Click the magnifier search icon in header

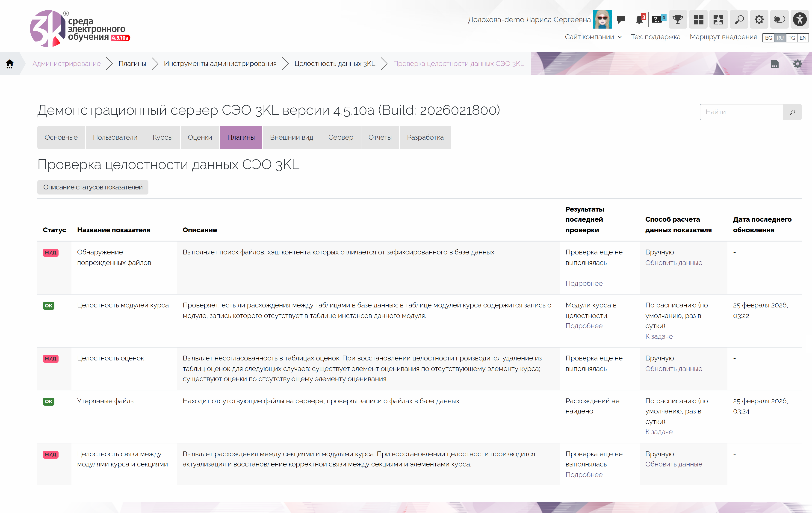click(x=739, y=19)
